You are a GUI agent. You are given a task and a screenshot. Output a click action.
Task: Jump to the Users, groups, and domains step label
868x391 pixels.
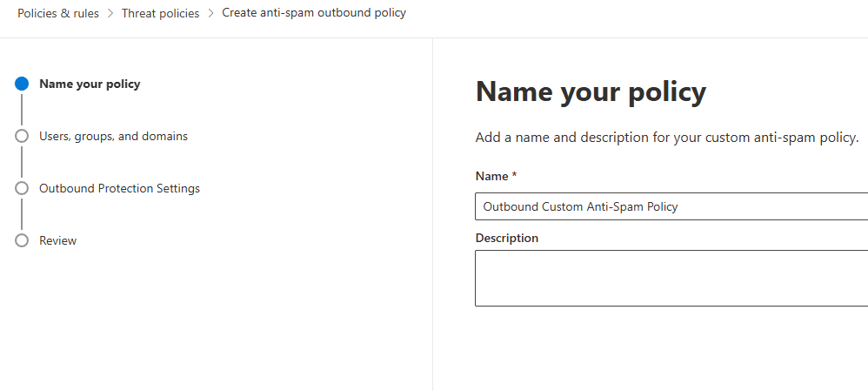pyautogui.click(x=113, y=137)
